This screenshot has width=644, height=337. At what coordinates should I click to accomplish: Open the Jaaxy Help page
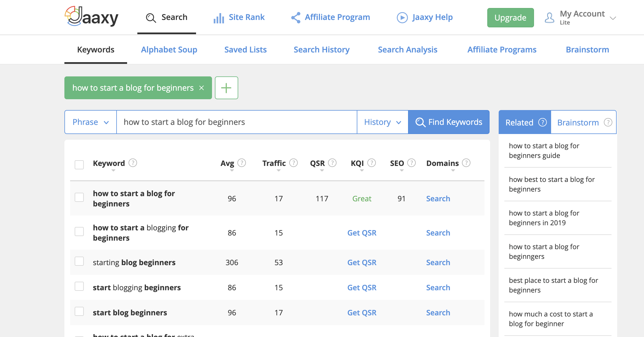(425, 18)
